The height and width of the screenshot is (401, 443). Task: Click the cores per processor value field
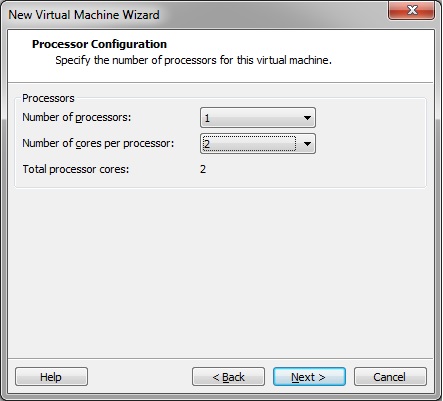(249, 144)
